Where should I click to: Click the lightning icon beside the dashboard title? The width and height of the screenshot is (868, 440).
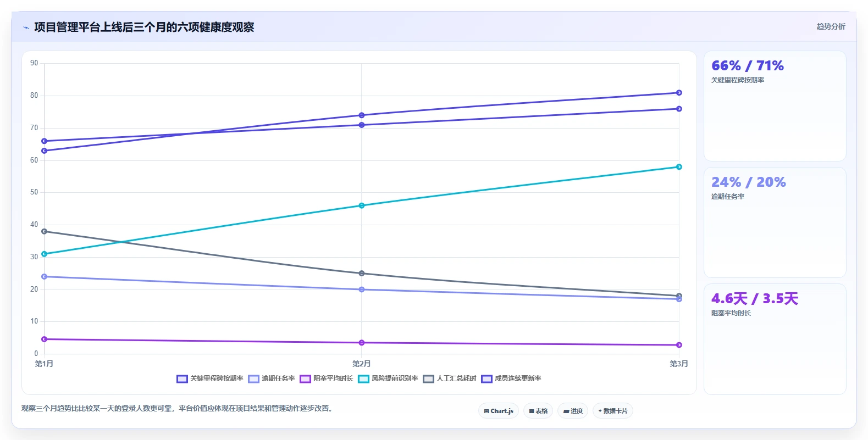point(26,27)
